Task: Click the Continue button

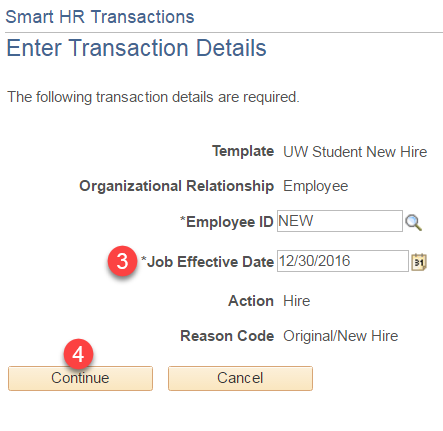Action: click(80, 378)
